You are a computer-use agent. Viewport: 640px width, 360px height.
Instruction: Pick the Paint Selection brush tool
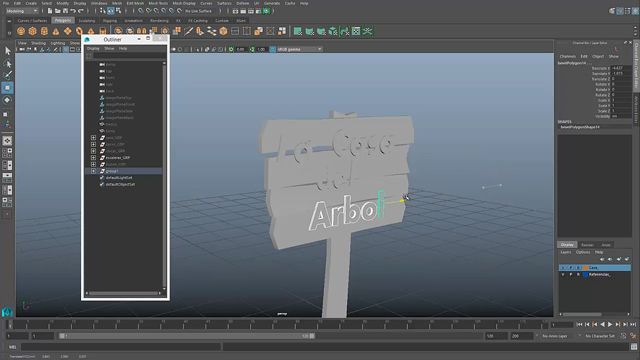pyautogui.click(x=7, y=75)
